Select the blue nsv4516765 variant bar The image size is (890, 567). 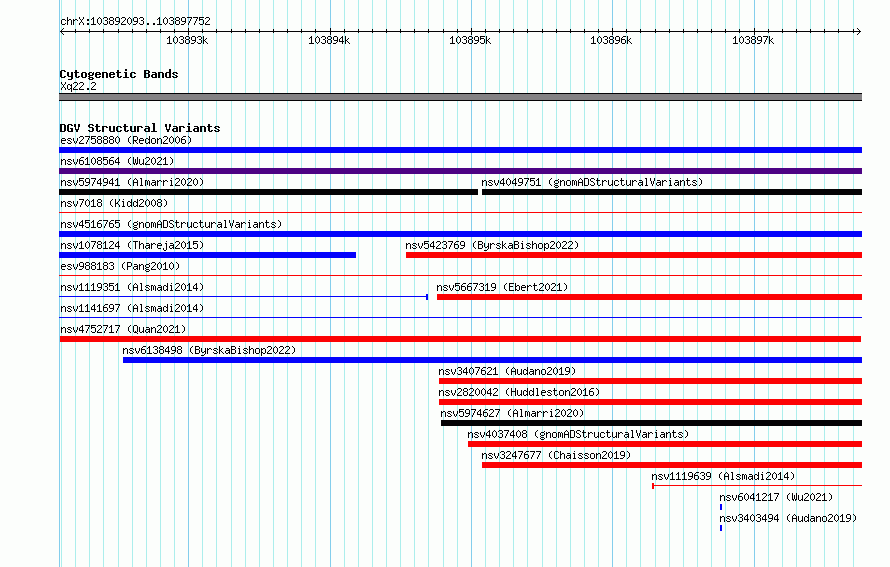click(x=460, y=234)
